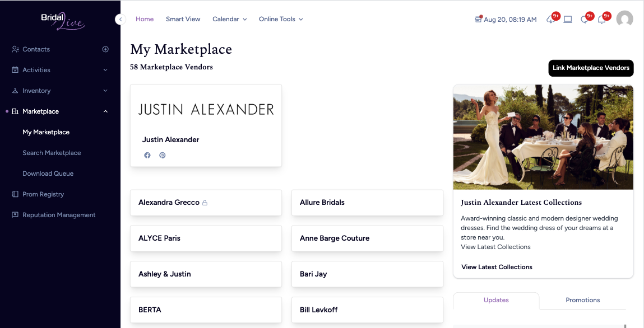Switch to the Updates tab
This screenshot has width=644, height=328.
(x=496, y=300)
